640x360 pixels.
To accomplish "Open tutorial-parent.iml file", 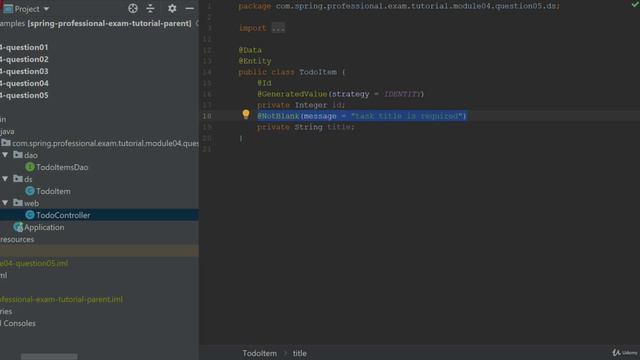I will click(x=61, y=299).
